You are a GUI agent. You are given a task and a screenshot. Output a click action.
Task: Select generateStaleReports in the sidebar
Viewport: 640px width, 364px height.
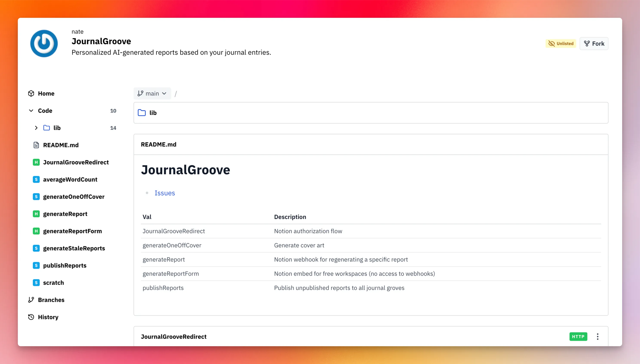click(x=74, y=248)
